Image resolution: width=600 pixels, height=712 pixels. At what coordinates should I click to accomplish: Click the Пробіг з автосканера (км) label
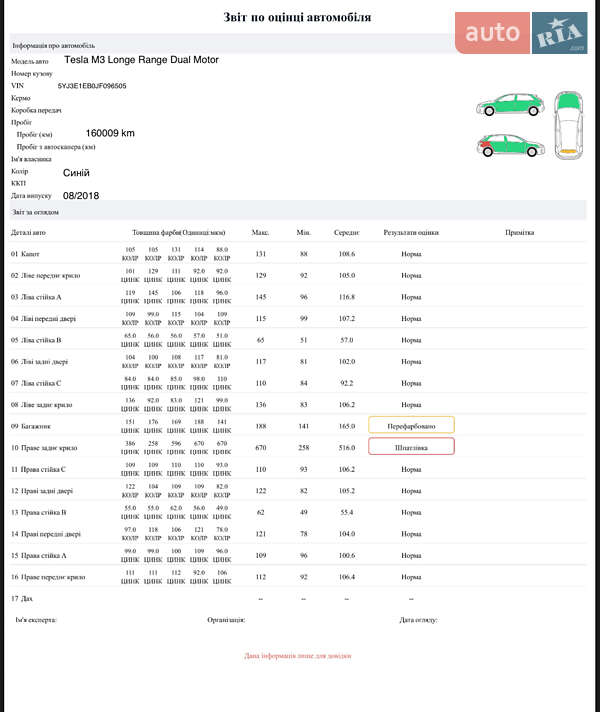point(56,147)
